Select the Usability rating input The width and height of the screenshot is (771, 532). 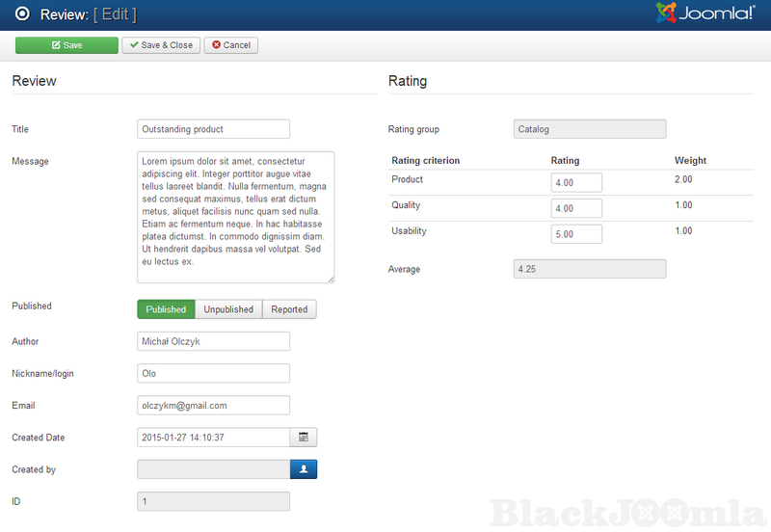point(576,234)
